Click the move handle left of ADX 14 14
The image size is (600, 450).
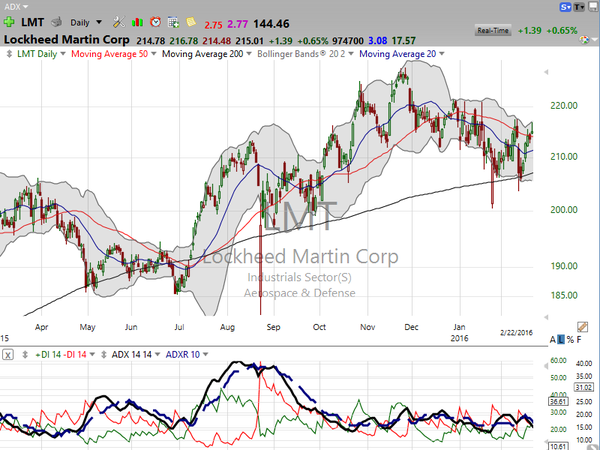pyautogui.click(x=104, y=355)
